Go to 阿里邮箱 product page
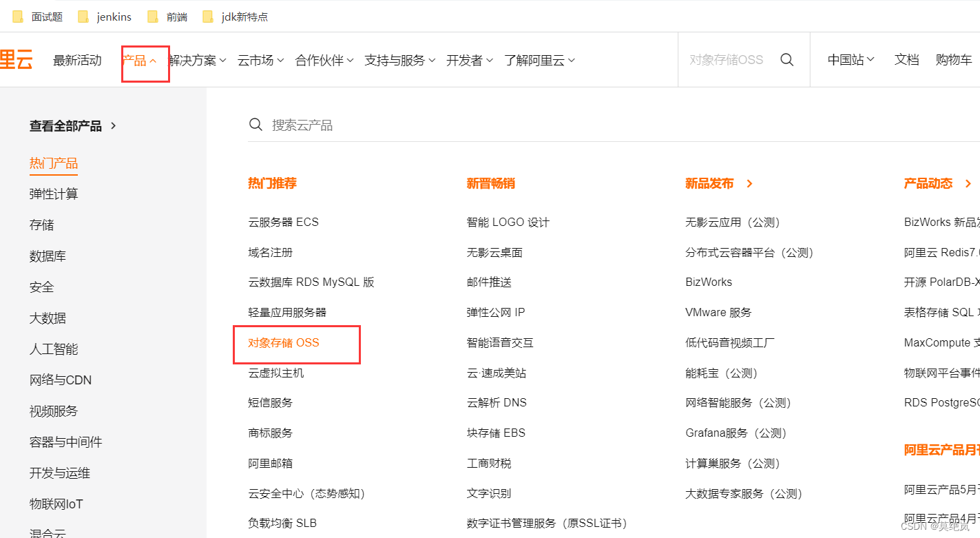 (271, 463)
